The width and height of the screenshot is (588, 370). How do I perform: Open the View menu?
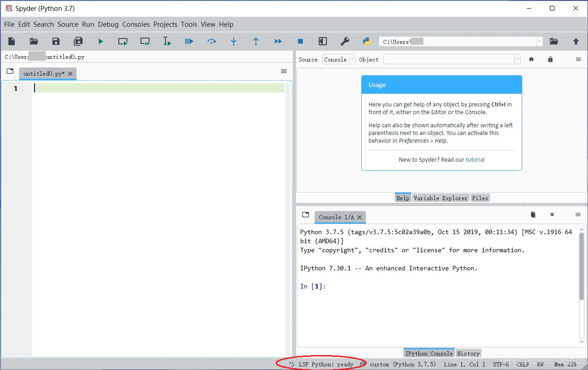tap(208, 24)
